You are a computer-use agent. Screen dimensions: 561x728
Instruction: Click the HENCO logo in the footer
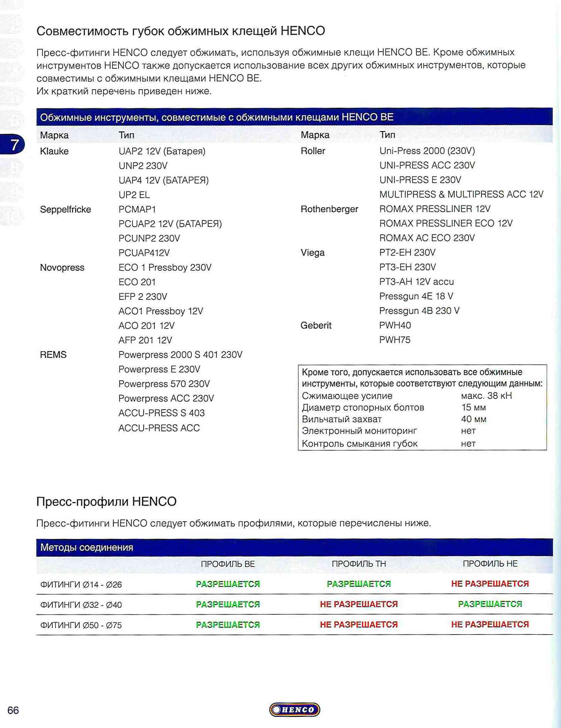[x=294, y=709]
